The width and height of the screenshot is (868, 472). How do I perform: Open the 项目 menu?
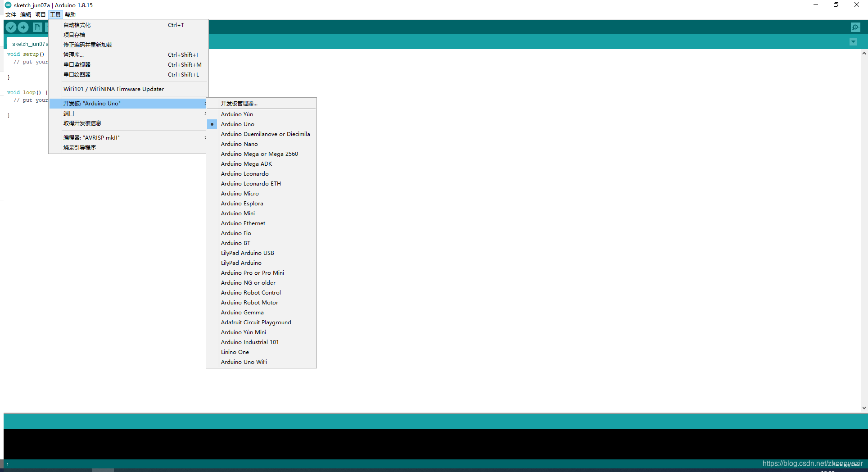click(x=41, y=14)
